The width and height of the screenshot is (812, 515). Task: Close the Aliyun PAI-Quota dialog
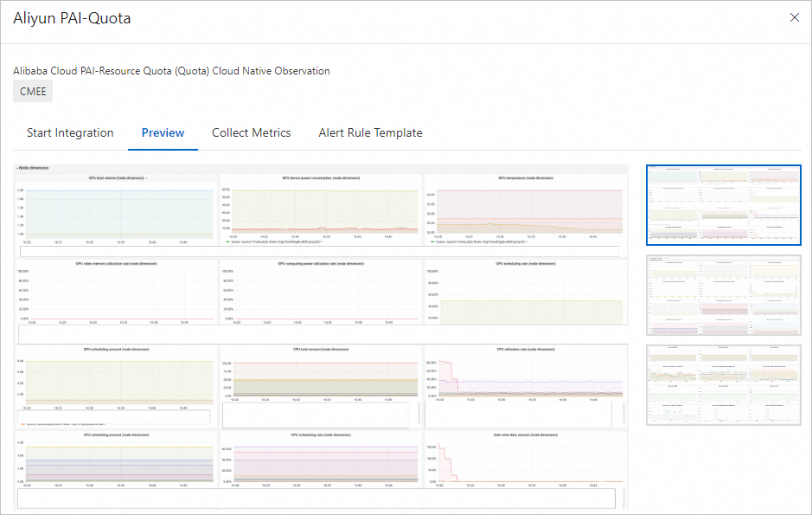point(795,17)
